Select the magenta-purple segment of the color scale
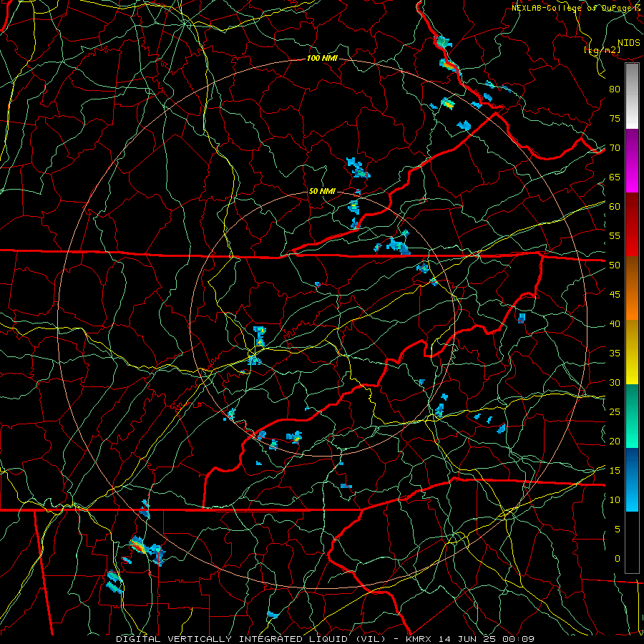The width and height of the screenshot is (644, 644). (632, 161)
